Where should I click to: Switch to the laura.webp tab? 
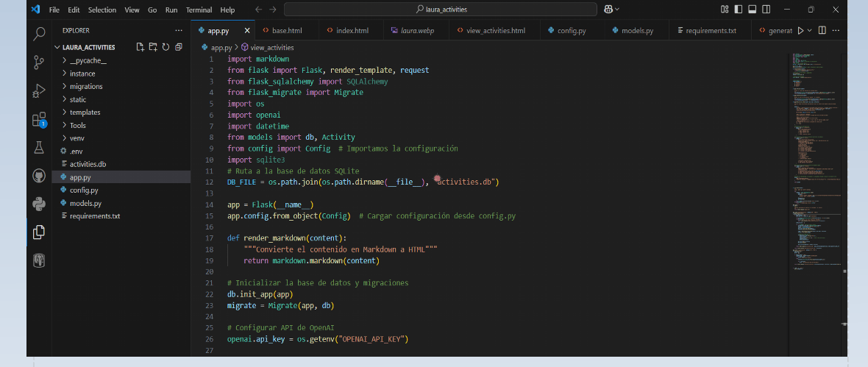click(x=417, y=30)
